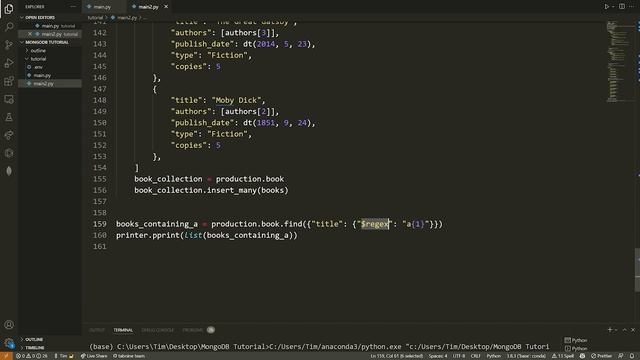Switch to the Debug Console tab
Screen dimensions: 640x360
(x=158, y=330)
